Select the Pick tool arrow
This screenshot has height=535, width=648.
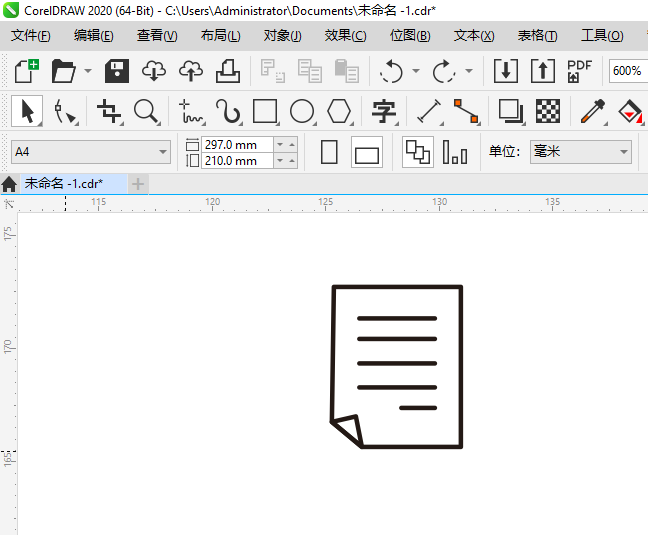(x=27, y=111)
